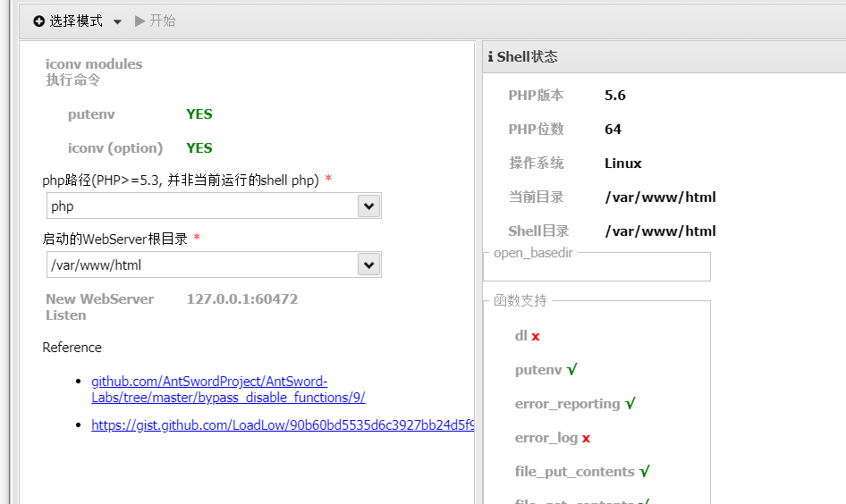The height and width of the screenshot is (504, 846).
Task: Click the play triangle icon before 开始
Action: coord(140,21)
